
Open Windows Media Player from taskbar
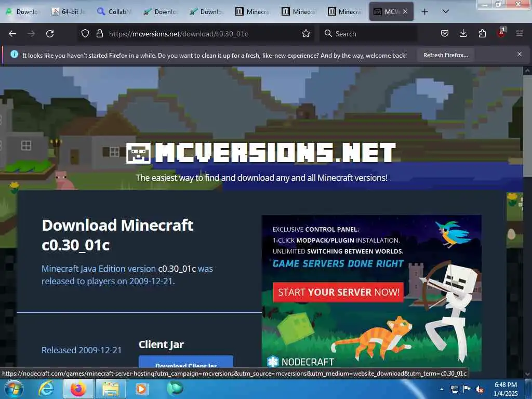[x=141, y=389]
